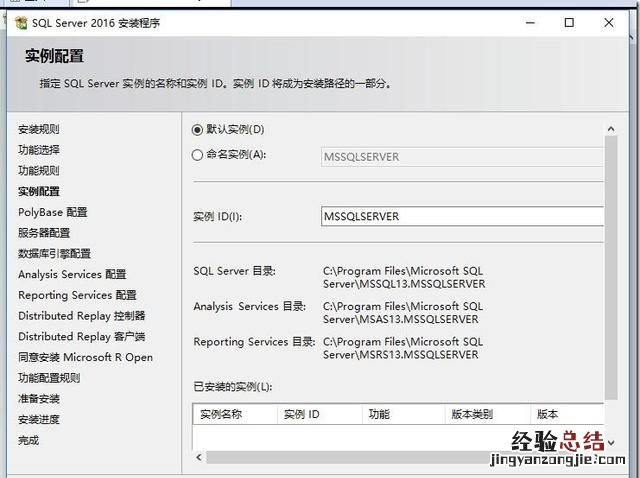Go to the 功能选择 step
Screen dimensions: 640x478
coord(38,150)
